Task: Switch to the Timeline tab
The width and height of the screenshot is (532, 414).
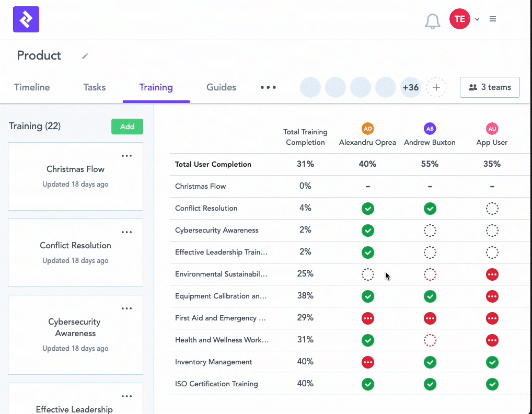Action: point(32,87)
